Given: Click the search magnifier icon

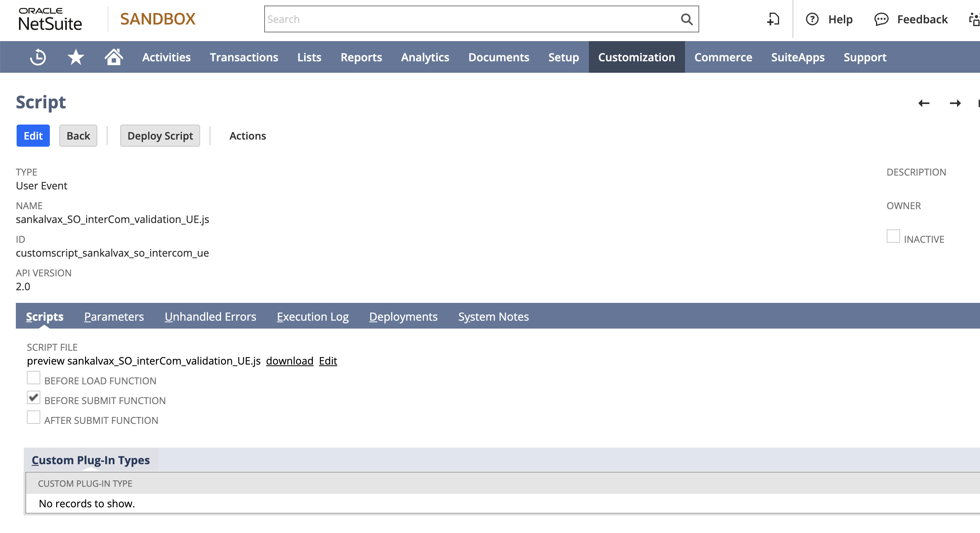Looking at the screenshot, I should tap(687, 19).
